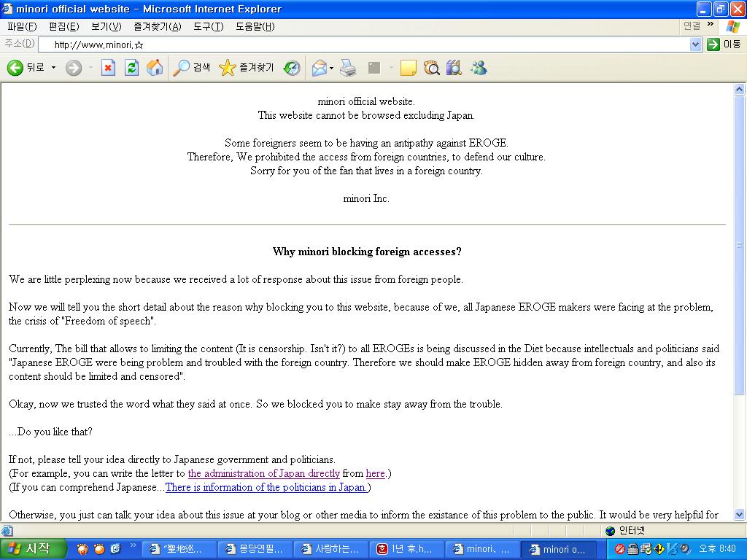Expand the Back button history dropdown

click(x=53, y=68)
